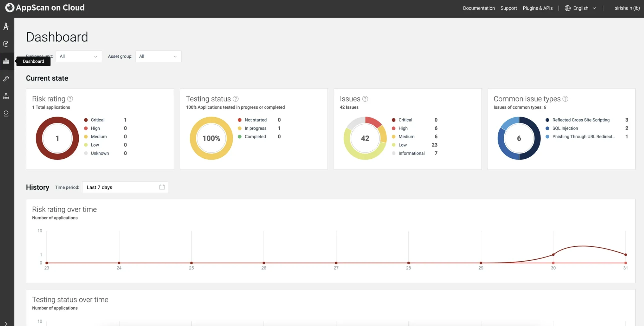The height and width of the screenshot is (326, 644).
Task: Click the AppScan on Cloud logo
Action: pos(44,7)
